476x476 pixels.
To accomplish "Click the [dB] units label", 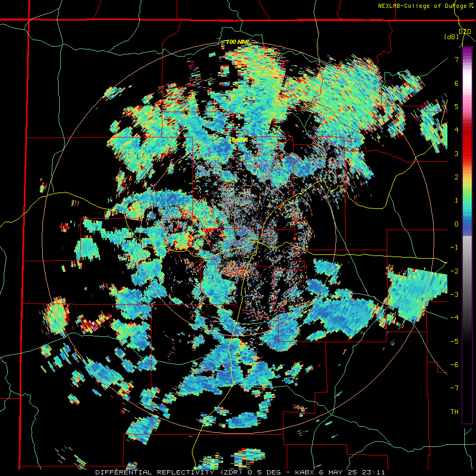I will point(451,36).
